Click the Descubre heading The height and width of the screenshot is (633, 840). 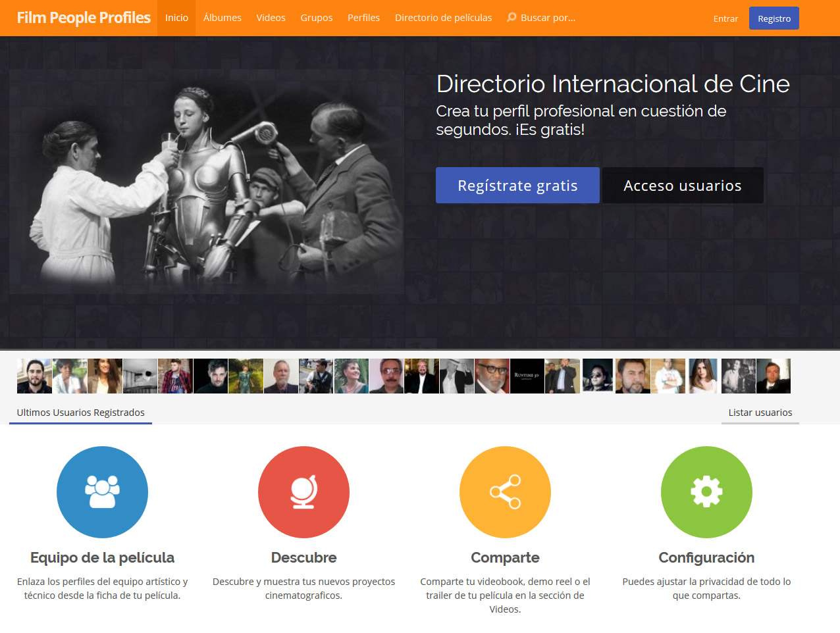point(303,557)
